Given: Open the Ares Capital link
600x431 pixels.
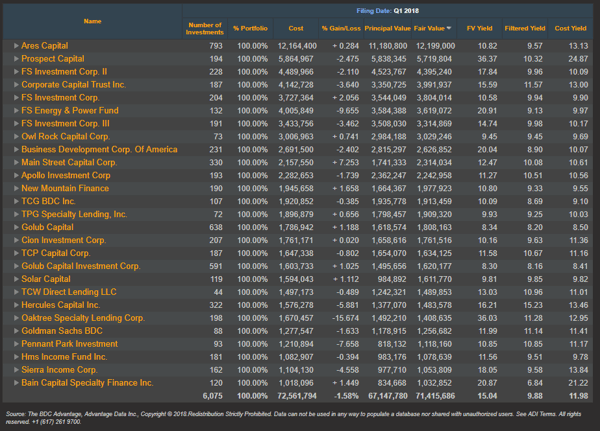Looking at the screenshot, I should pos(45,46).
